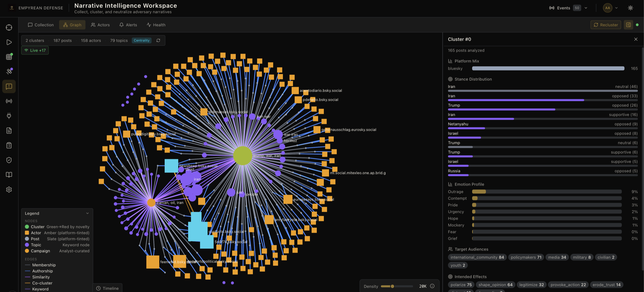Viewport: 644px width, 292px height.
Task: Select the acentodiario.bsky.social actor node
Action: (295, 90)
